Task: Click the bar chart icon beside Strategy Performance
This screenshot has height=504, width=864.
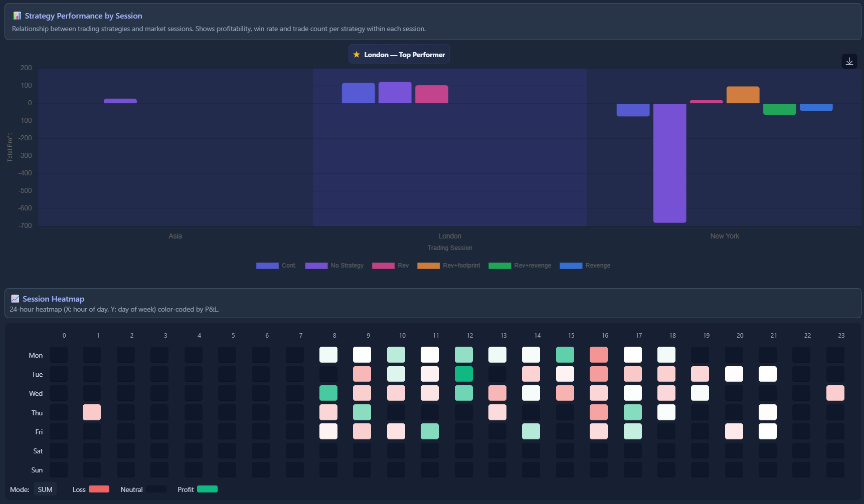Action: tap(17, 16)
